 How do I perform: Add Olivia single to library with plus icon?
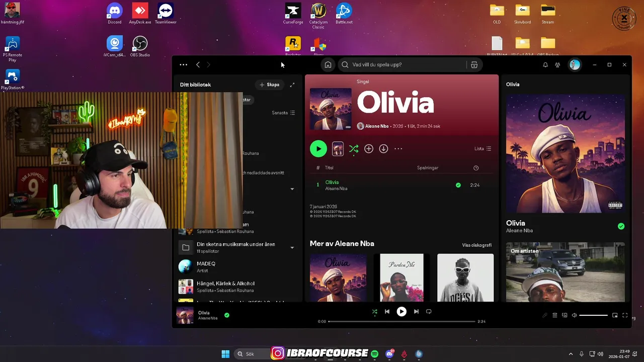click(369, 149)
